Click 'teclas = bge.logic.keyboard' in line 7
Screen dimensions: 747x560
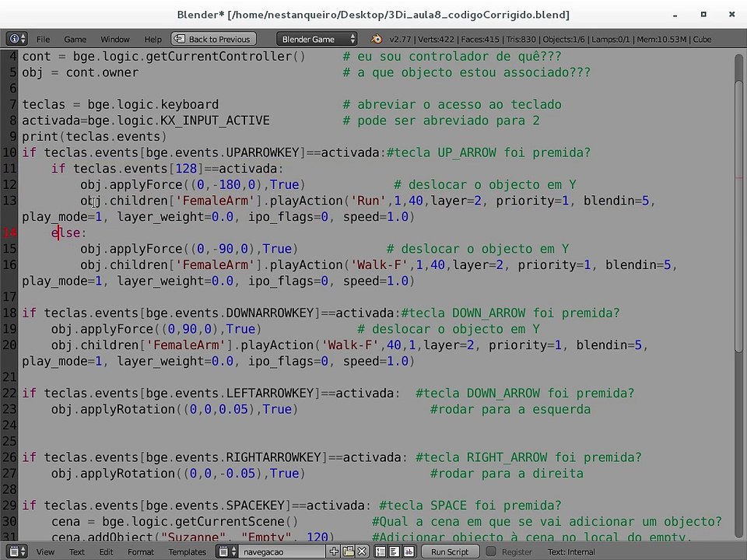tap(120, 104)
